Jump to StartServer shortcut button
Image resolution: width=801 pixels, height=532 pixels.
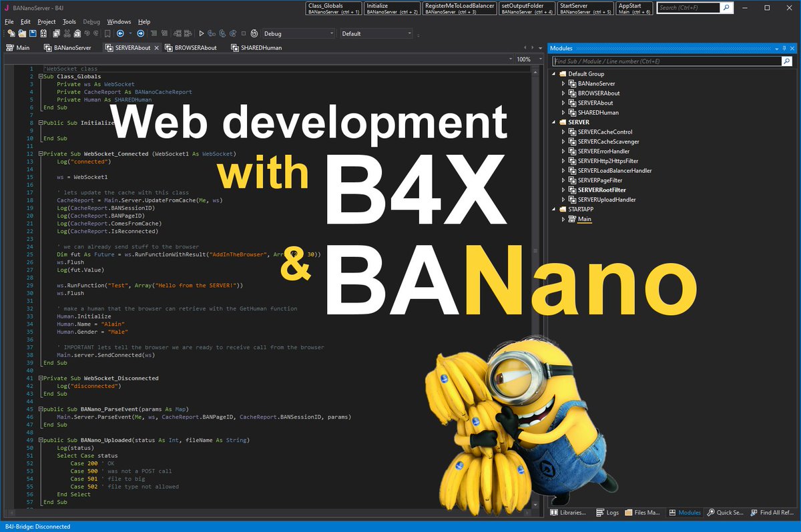585,8
